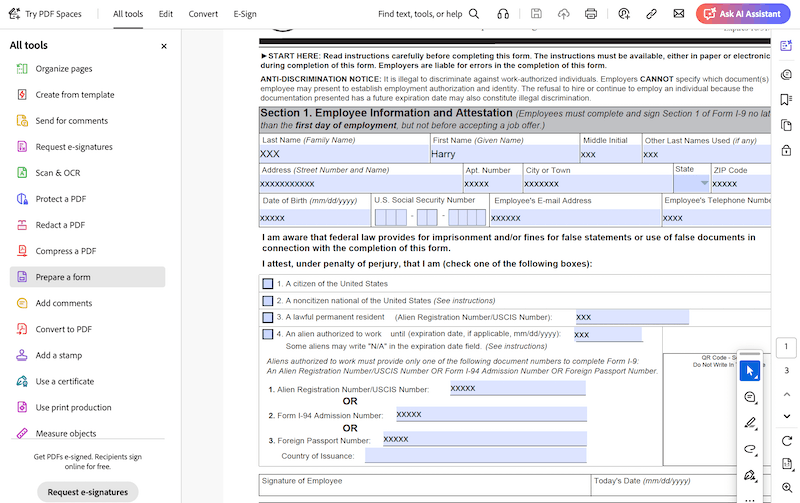
Task: Check 'A lawful permanent resident' box
Action: [267, 317]
